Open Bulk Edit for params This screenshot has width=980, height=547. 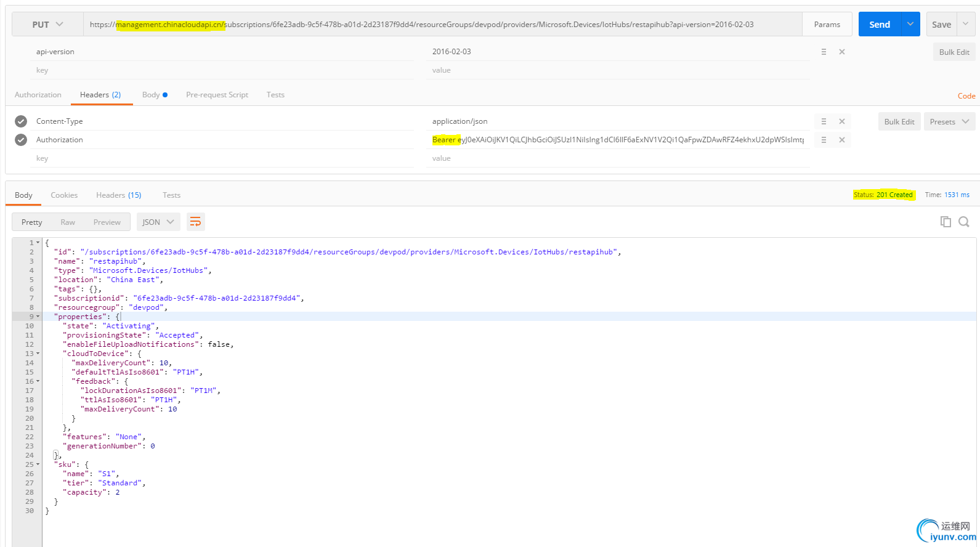click(x=954, y=52)
